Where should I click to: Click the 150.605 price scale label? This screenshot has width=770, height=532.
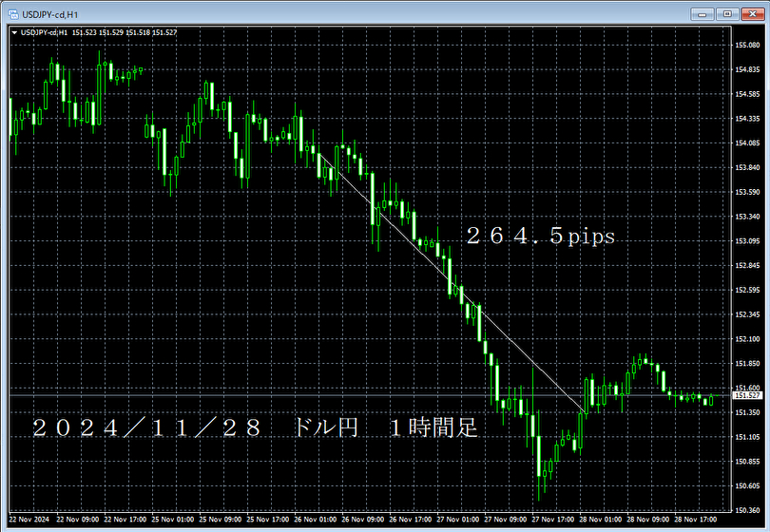pos(747,486)
